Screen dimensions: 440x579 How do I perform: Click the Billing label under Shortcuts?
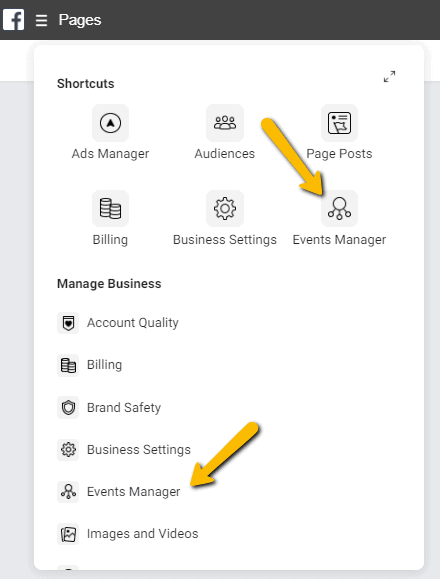click(x=110, y=240)
